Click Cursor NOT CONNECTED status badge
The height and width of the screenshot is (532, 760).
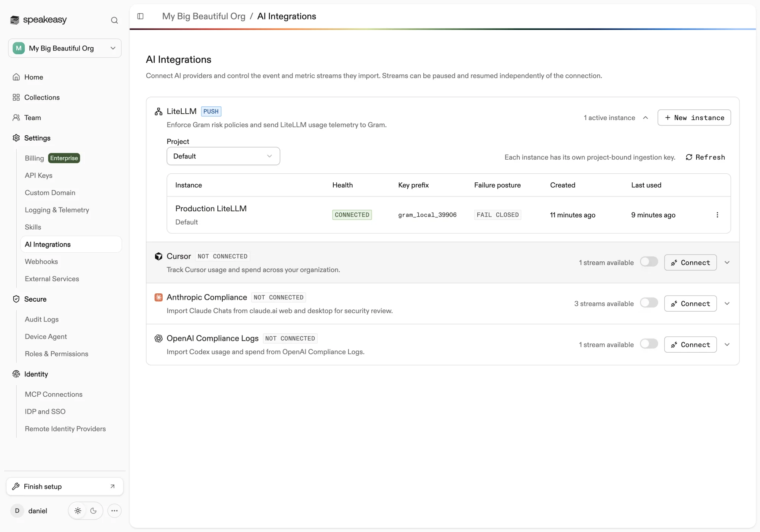coord(223,256)
